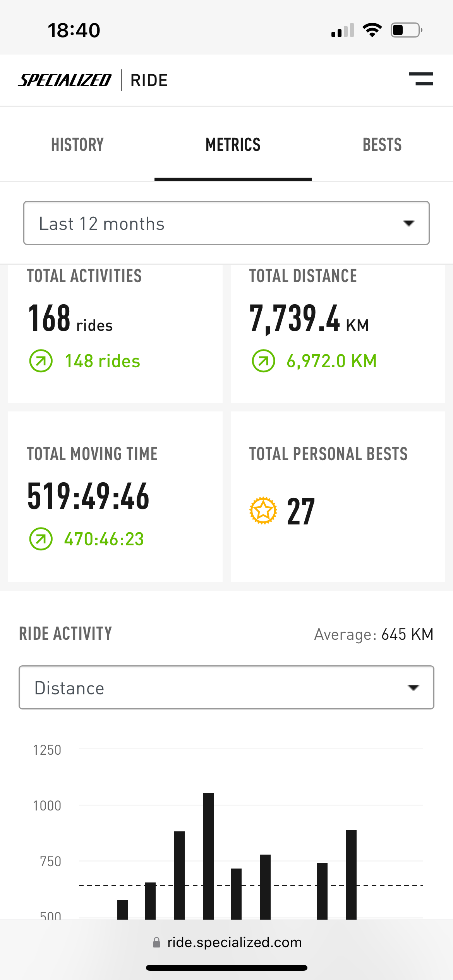Viewport: 453px width, 980px height.
Task: Open the Total Personal Bests card
Action: (x=338, y=497)
